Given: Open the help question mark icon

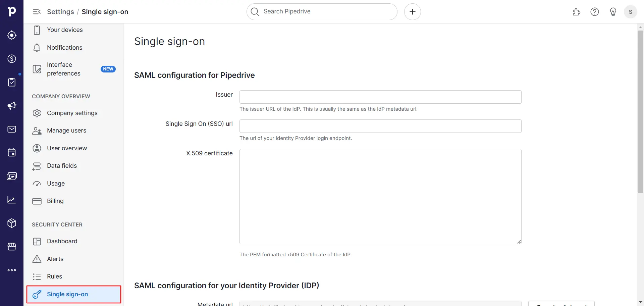Looking at the screenshot, I should pos(595,12).
